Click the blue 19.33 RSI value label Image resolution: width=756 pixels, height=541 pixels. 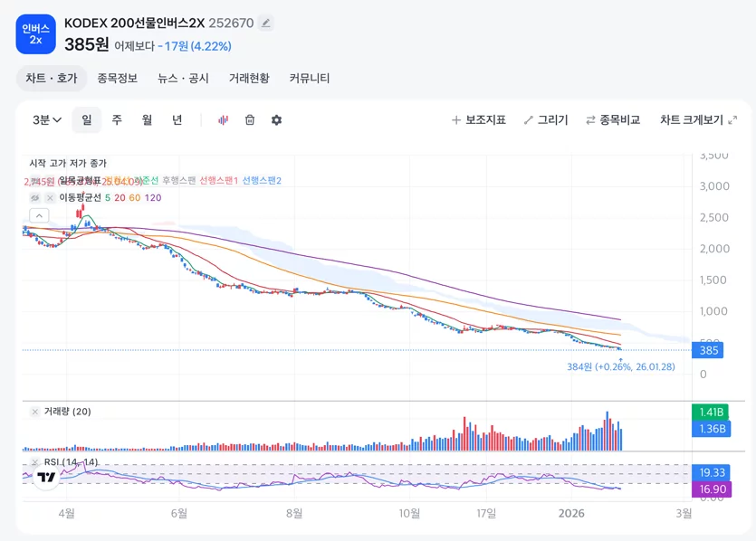(x=712, y=472)
